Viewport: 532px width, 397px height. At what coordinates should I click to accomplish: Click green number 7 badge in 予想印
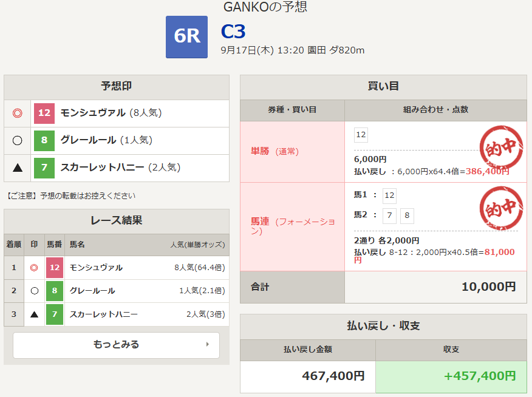click(44, 168)
